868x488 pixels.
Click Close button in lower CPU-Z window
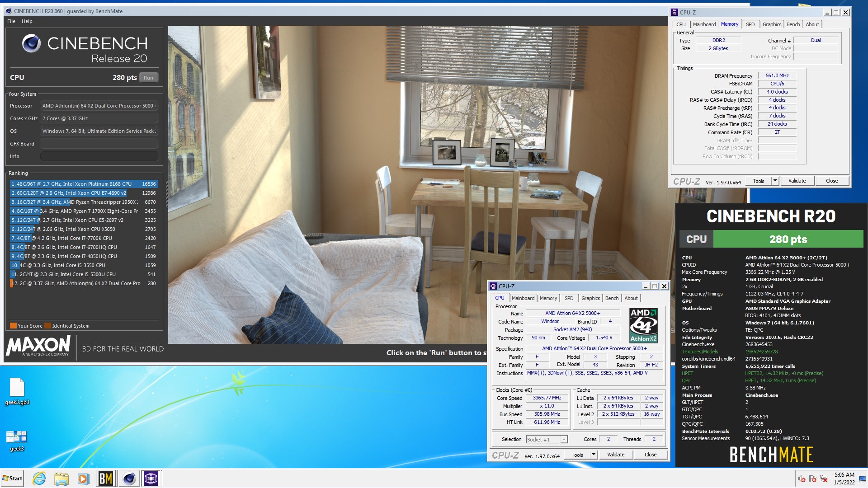(651, 455)
